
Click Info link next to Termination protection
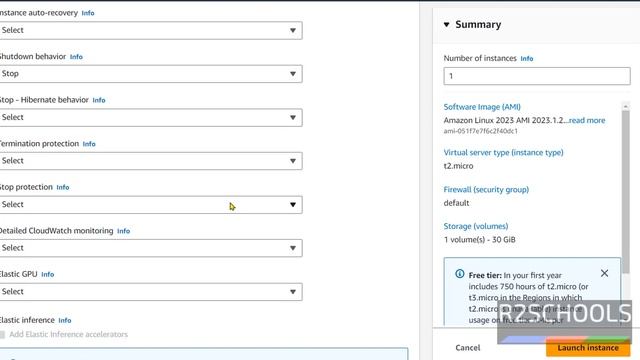[x=89, y=144]
